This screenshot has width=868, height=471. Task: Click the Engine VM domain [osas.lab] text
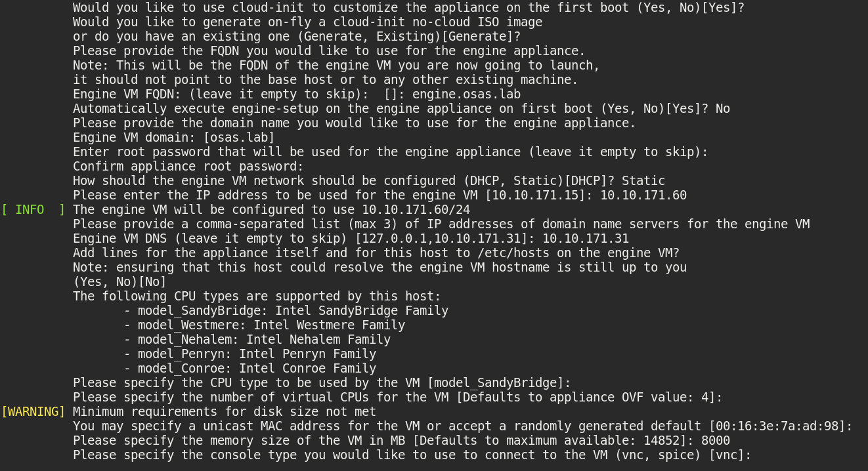point(173,138)
